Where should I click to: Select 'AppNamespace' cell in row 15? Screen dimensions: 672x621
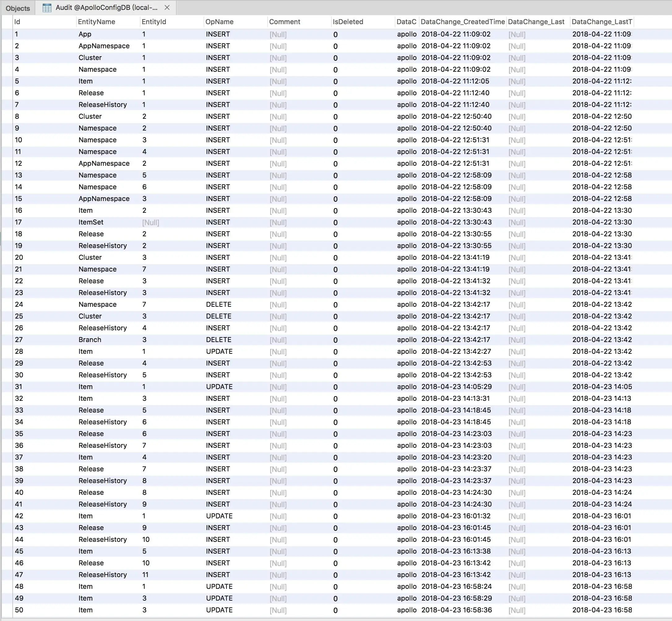tap(104, 199)
